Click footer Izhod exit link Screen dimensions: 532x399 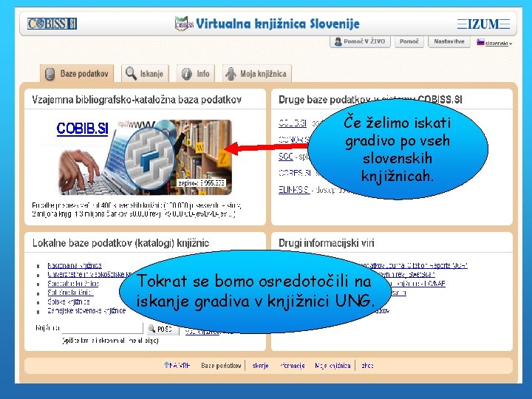[367, 366]
